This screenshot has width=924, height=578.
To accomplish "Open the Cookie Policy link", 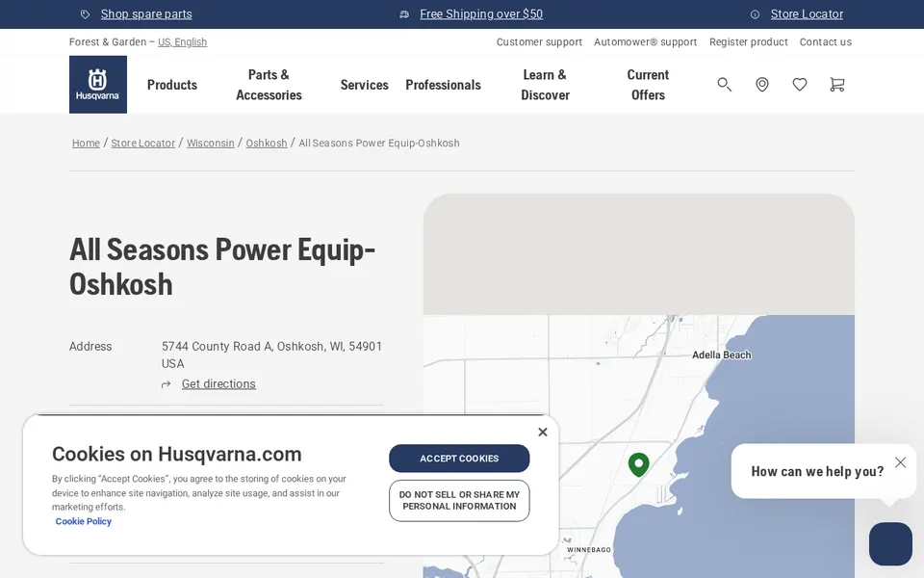I will click(83, 521).
